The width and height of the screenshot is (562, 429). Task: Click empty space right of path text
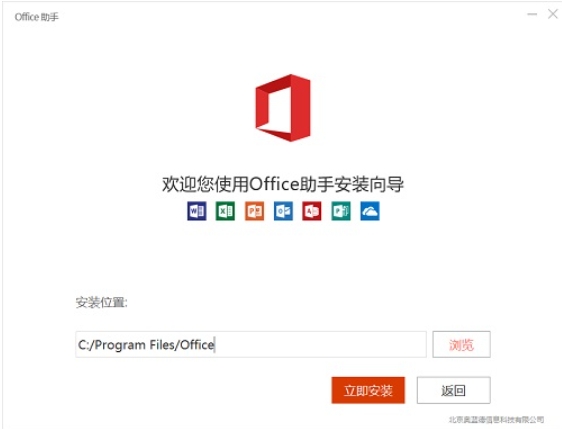(323, 344)
